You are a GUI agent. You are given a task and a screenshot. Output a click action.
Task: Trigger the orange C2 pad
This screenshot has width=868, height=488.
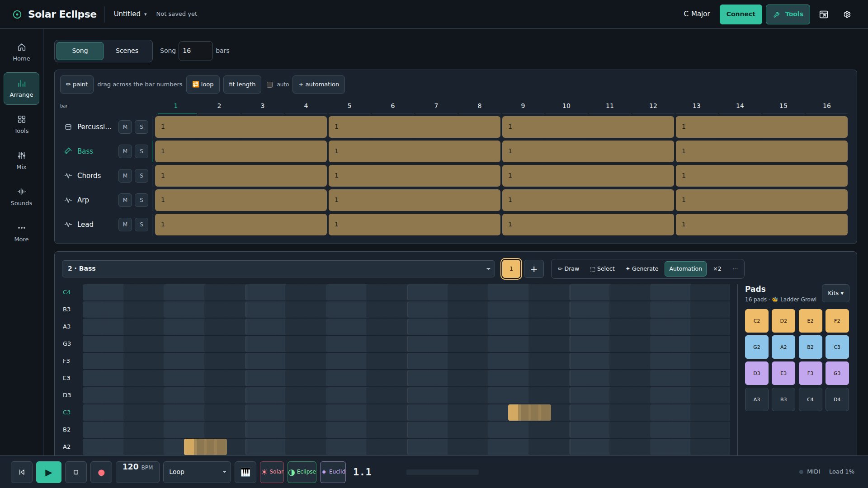[757, 321]
